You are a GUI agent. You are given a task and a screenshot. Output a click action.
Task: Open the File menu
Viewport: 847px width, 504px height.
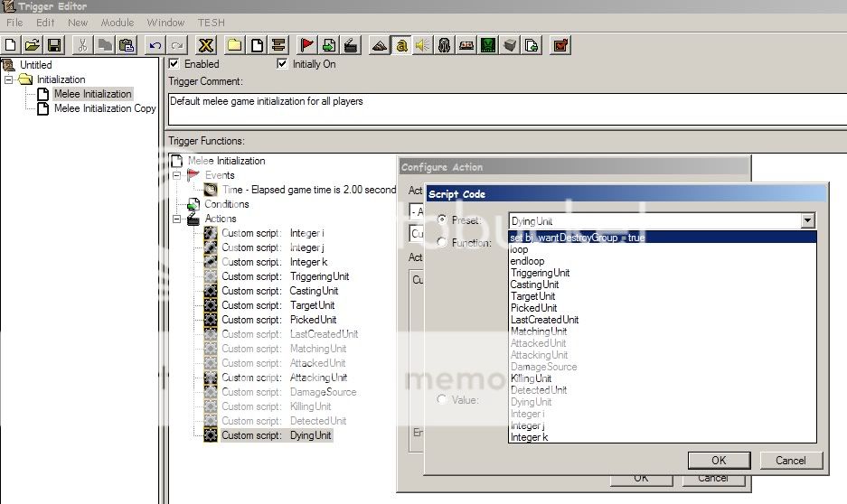coord(14,23)
